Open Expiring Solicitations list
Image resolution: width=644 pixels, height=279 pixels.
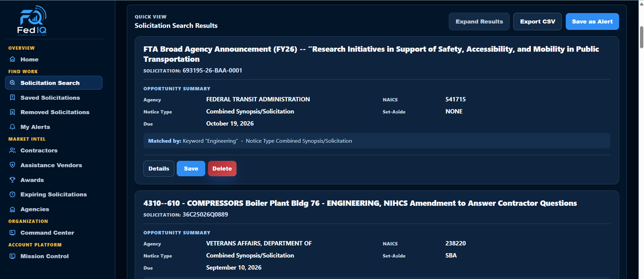point(54,194)
